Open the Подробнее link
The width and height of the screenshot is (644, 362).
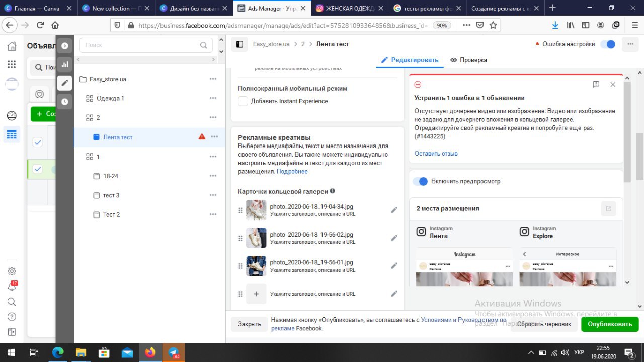click(x=292, y=172)
